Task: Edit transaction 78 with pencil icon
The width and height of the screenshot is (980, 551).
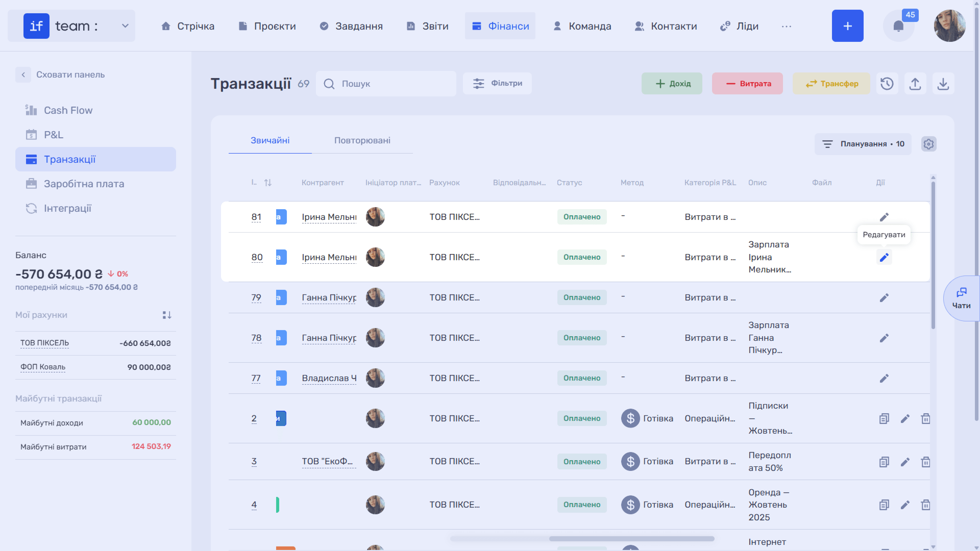Action: click(x=884, y=338)
